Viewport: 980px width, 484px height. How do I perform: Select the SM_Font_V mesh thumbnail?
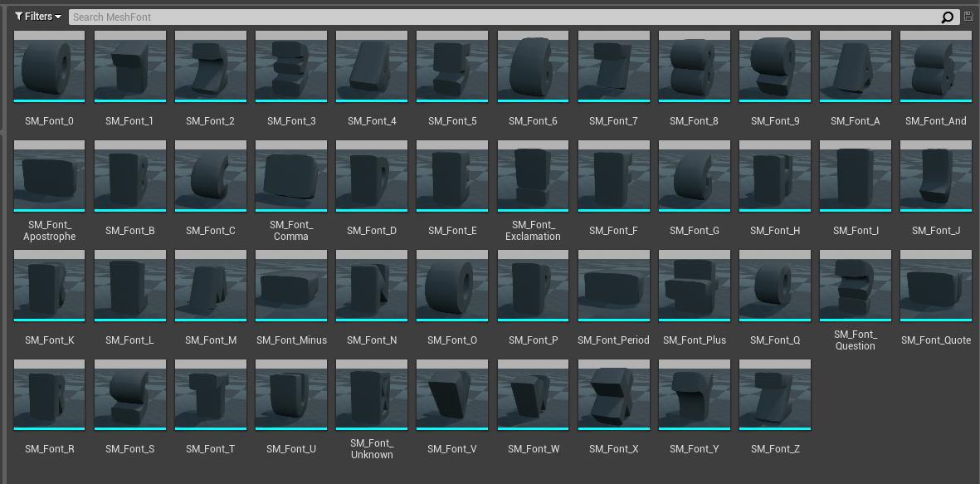[452, 395]
